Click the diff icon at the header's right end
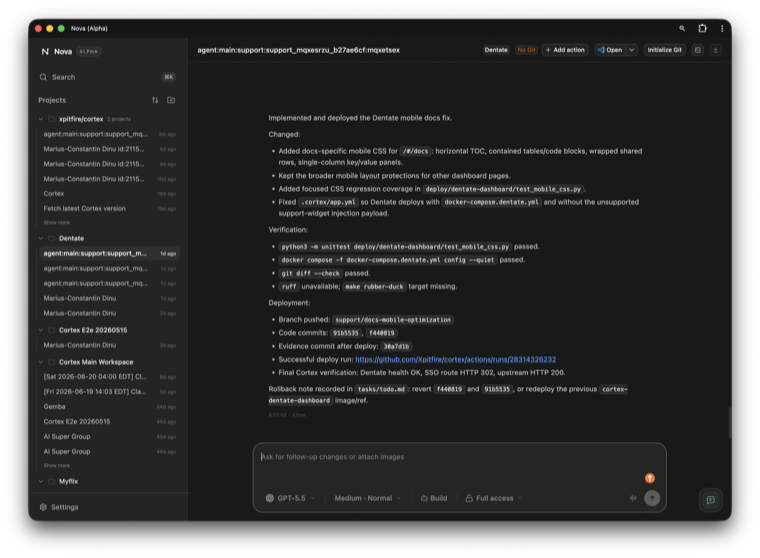Image resolution: width=760 pixels, height=558 pixels. [715, 50]
